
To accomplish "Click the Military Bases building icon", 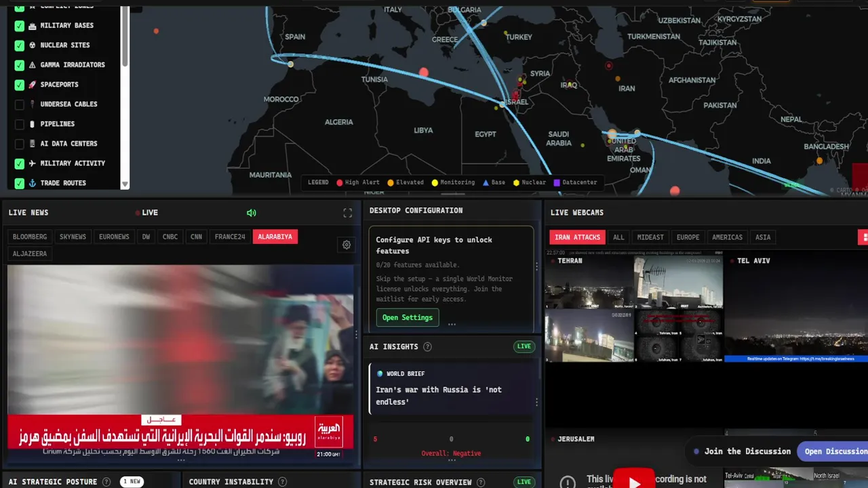I will coord(32,26).
